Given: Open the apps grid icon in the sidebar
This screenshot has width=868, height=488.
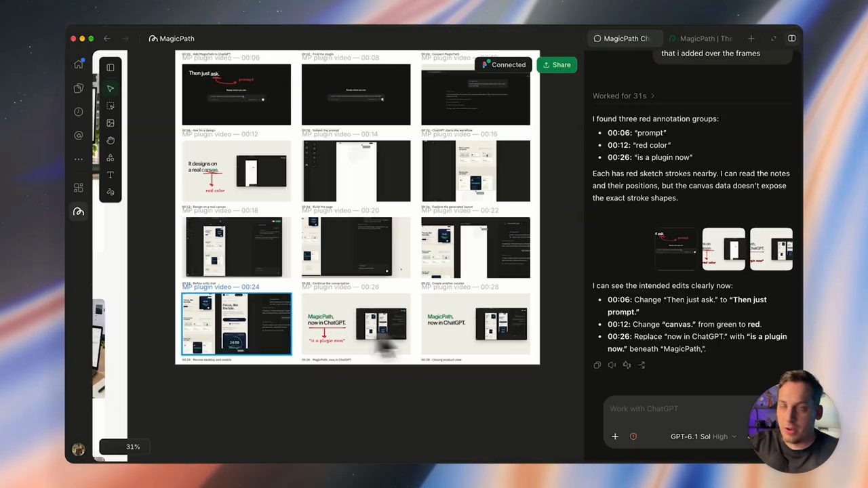Looking at the screenshot, I should pos(79,188).
